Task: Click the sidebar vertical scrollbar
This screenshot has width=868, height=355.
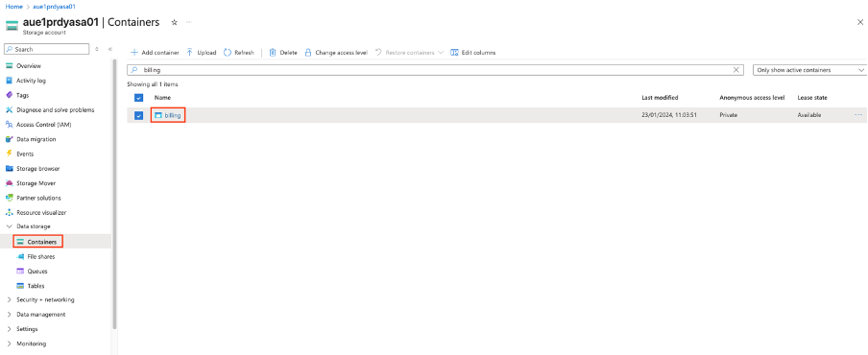Action: 114,194
